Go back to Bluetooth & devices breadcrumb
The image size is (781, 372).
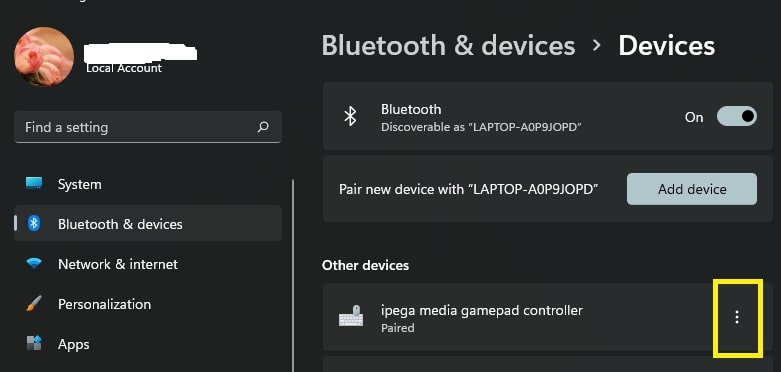pos(448,46)
